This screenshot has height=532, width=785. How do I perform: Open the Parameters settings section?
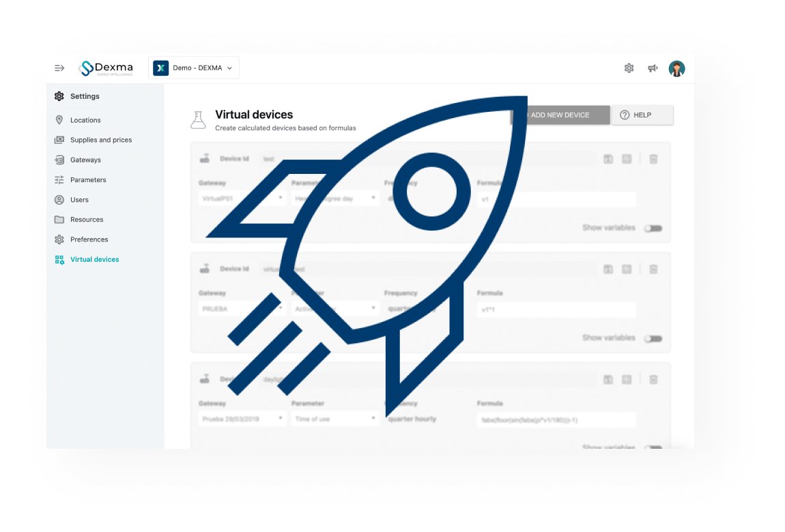[88, 179]
